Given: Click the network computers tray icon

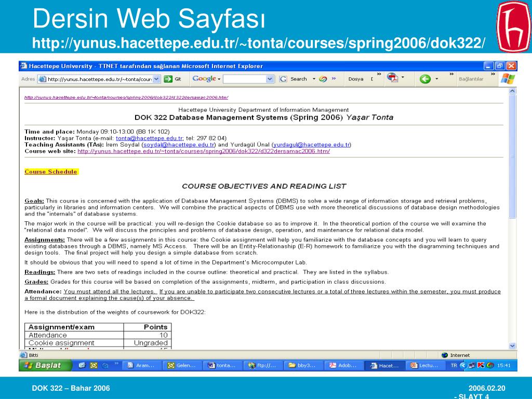Looking at the screenshot, I should (472, 365).
